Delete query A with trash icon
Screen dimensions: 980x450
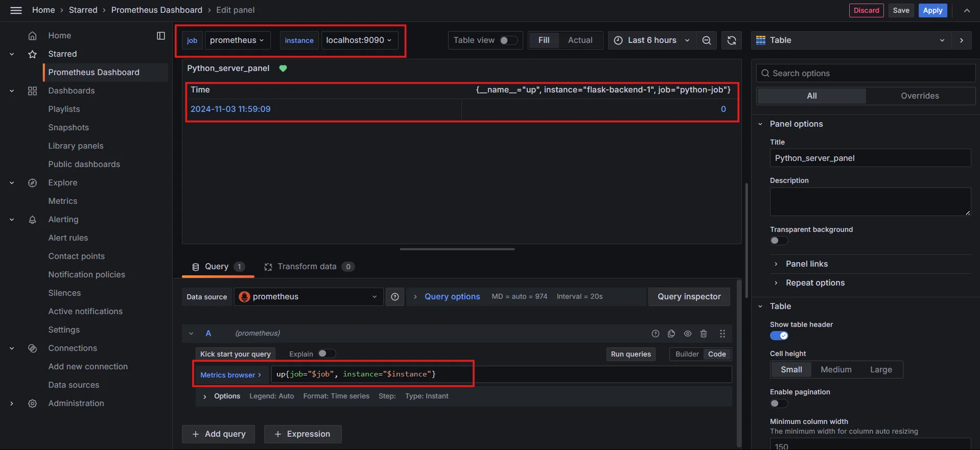704,334
